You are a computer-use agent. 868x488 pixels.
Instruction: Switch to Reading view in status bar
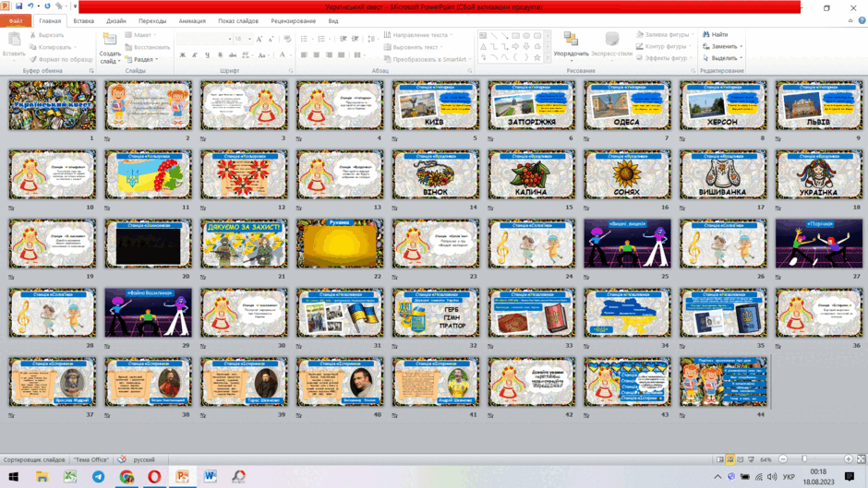(741, 459)
